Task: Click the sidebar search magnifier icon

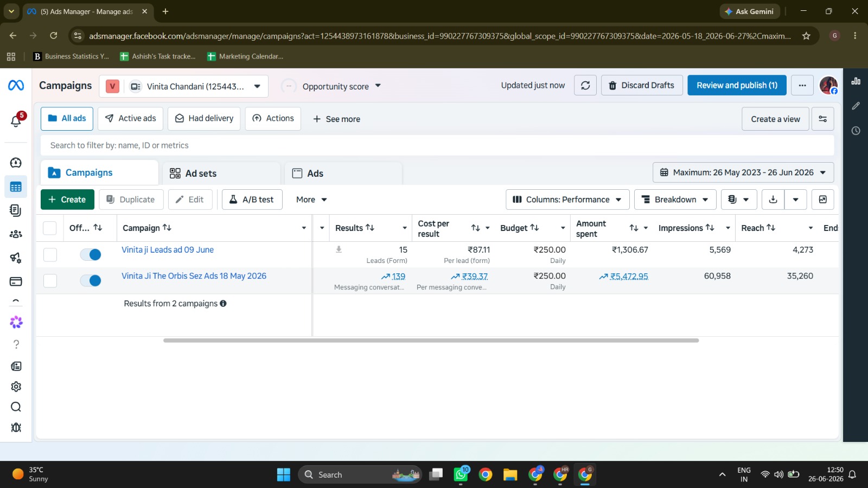Action: [16, 407]
